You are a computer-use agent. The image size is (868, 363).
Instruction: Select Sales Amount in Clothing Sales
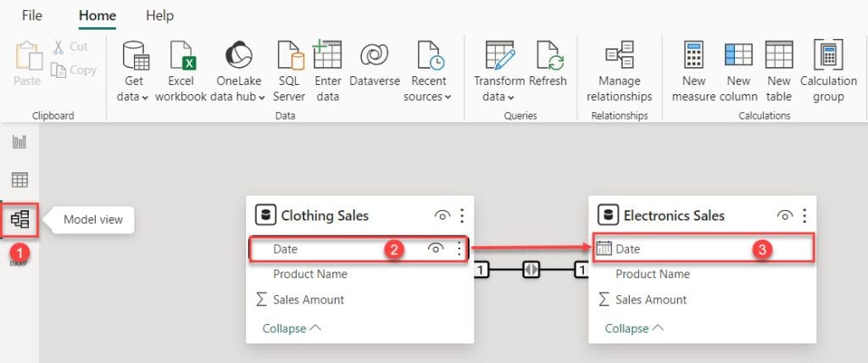point(309,300)
